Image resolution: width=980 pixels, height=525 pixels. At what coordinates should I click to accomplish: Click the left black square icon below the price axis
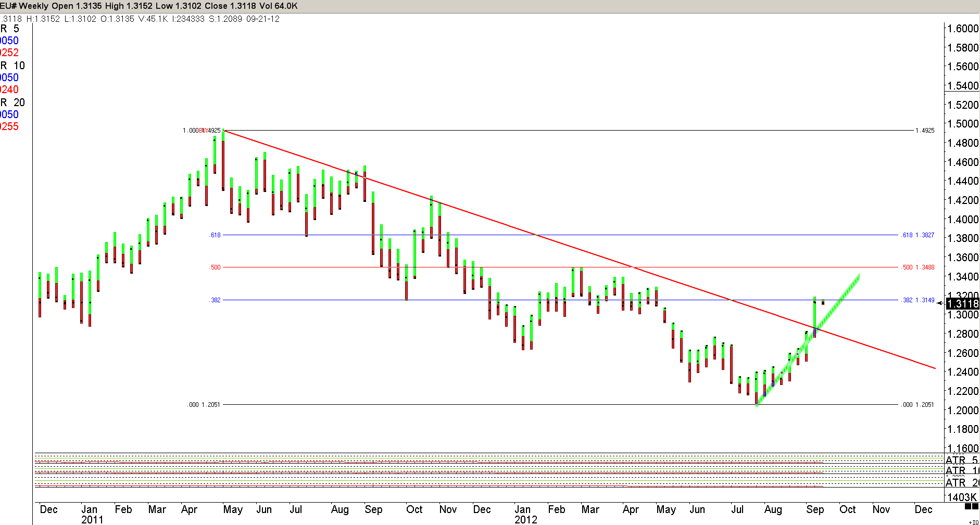point(968,506)
